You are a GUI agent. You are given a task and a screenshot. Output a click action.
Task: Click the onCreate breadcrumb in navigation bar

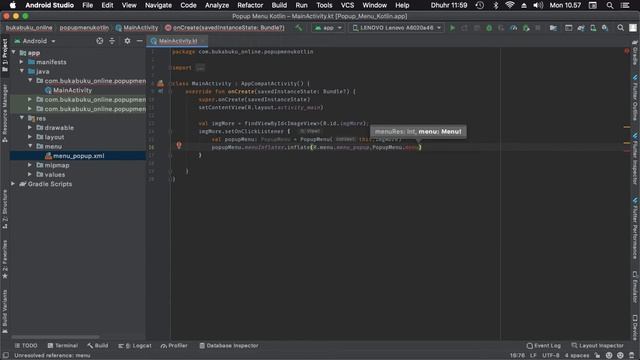pyautogui.click(x=224, y=28)
